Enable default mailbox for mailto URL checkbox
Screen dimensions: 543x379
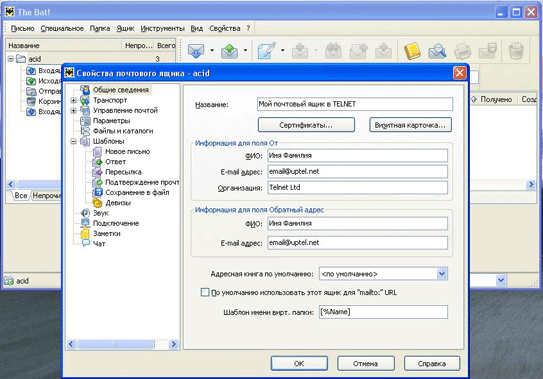coord(205,292)
